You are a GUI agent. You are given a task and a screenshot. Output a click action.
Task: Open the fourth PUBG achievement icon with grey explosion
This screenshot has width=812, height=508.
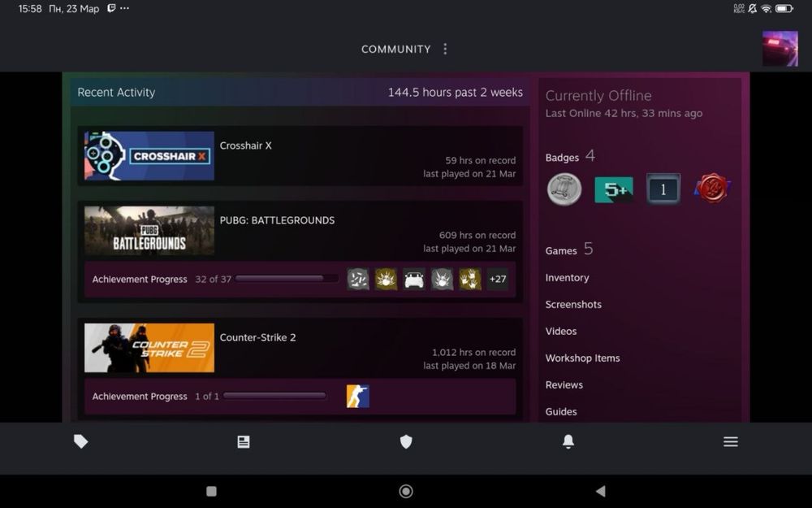[x=442, y=279]
